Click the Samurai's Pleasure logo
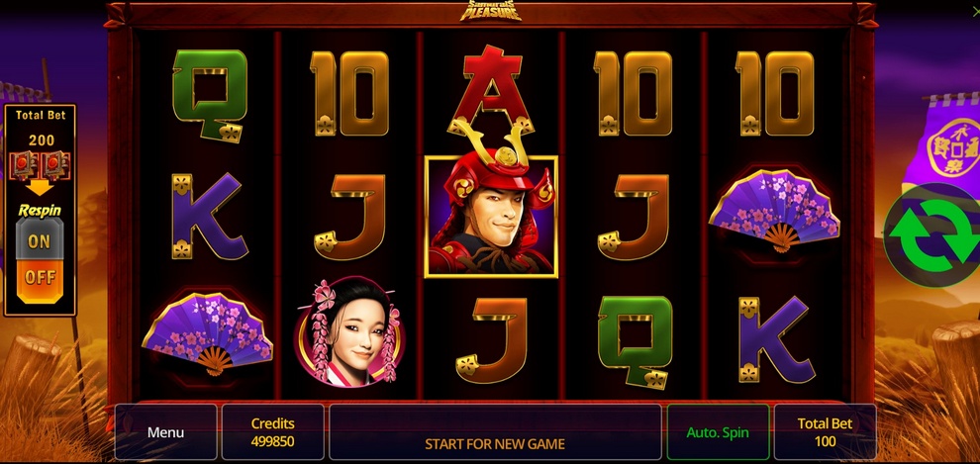This screenshot has height=464, width=980. [491, 11]
